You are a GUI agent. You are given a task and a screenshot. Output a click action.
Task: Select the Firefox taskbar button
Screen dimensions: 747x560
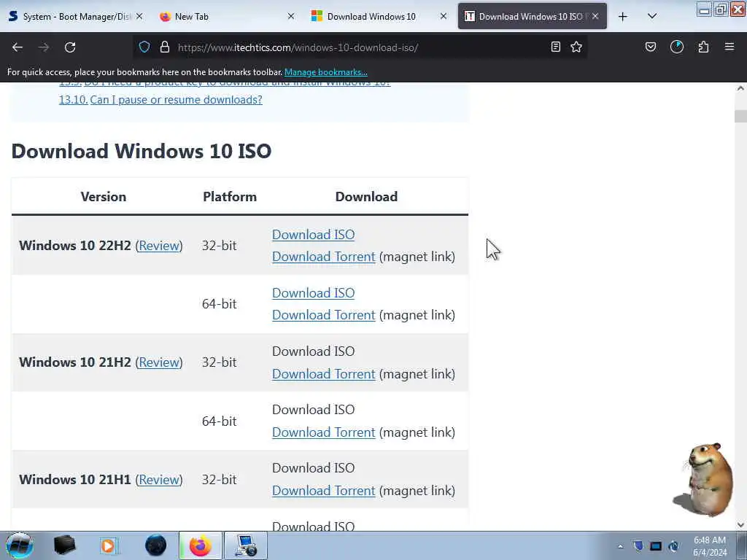[201, 545]
